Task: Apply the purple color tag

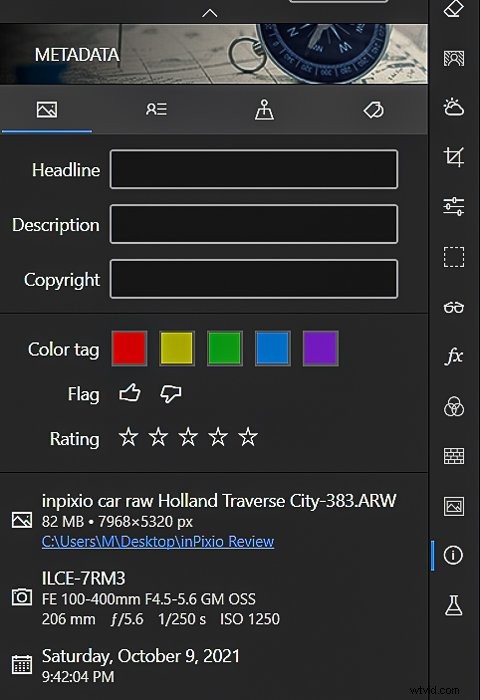Action: click(x=320, y=348)
